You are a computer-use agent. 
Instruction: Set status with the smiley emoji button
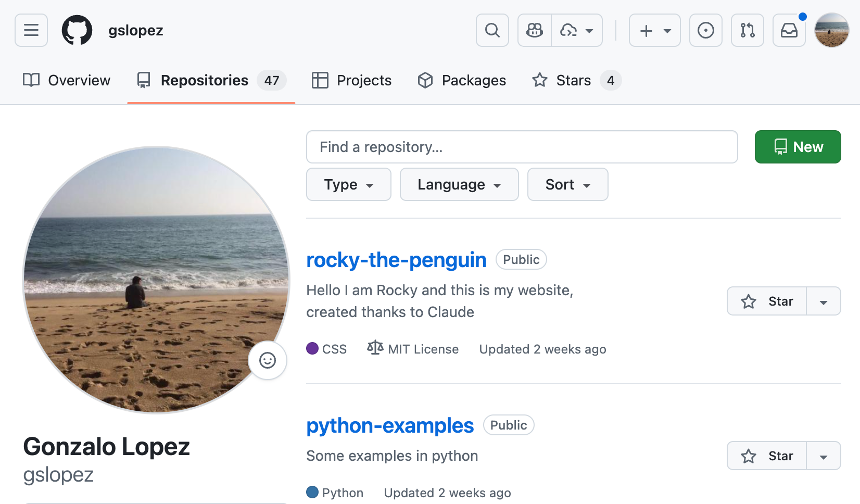pyautogui.click(x=268, y=360)
